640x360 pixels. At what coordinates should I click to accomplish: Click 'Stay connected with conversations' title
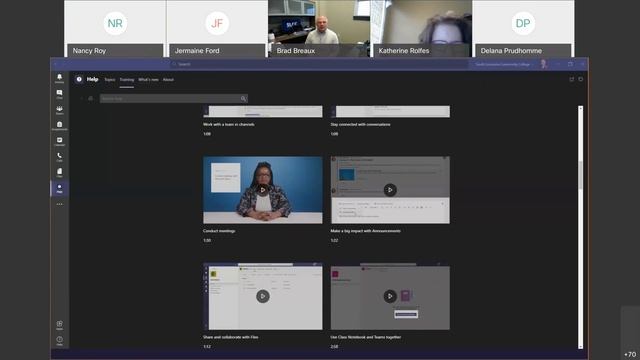(360, 124)
